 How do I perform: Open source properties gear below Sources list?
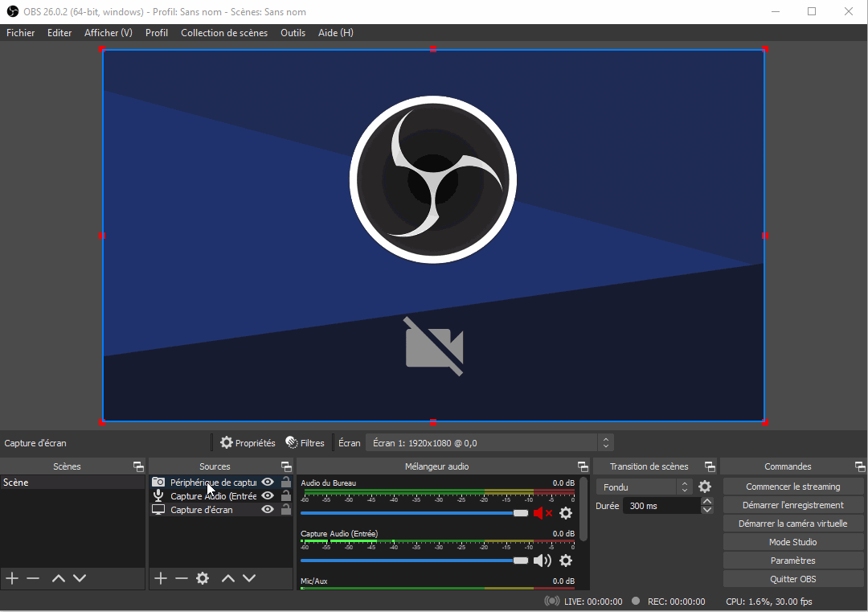coord(203,578)
